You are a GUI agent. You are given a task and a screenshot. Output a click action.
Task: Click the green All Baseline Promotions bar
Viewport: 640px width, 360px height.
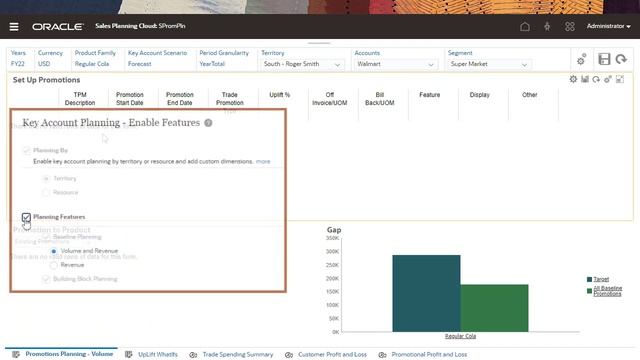tap(494, 308)
